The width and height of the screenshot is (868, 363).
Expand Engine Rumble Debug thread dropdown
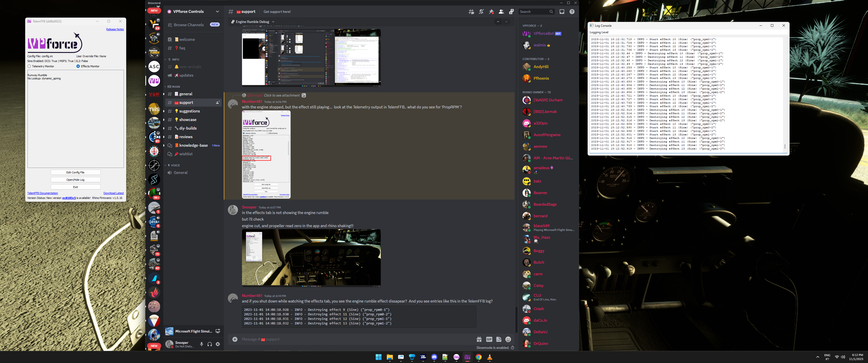pos(273,22)
